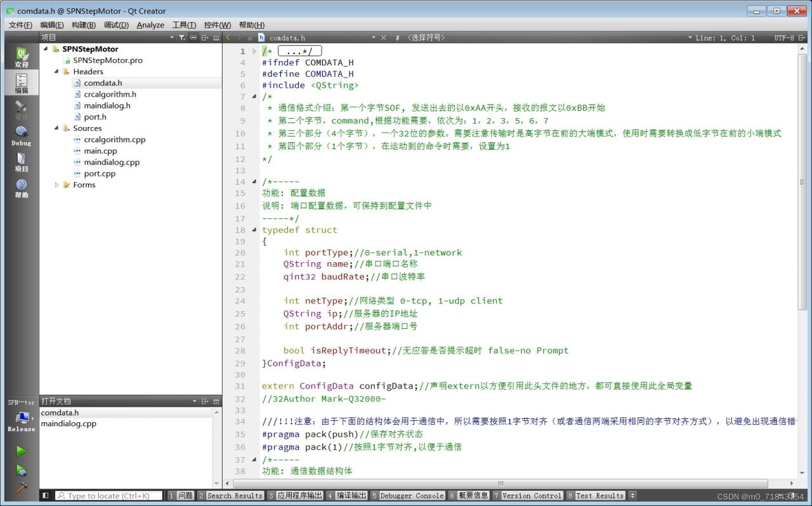
Task: Open the Debug mode
Action: [22, 136]
